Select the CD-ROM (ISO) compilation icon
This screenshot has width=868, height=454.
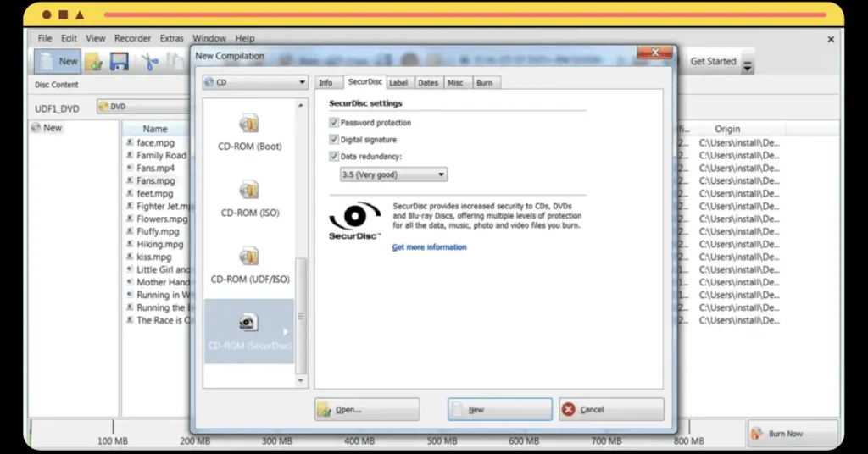tap(249, 190)
